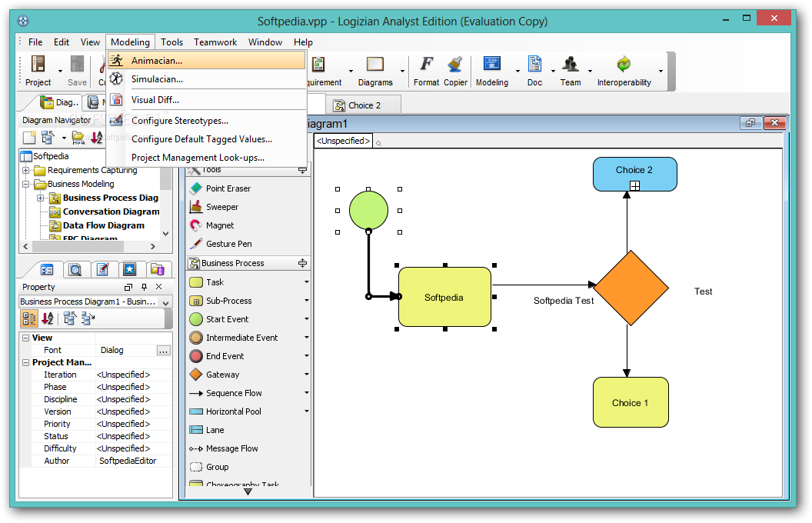
Task: Open the Interoperability dropdown arrow
Action: 661,71
